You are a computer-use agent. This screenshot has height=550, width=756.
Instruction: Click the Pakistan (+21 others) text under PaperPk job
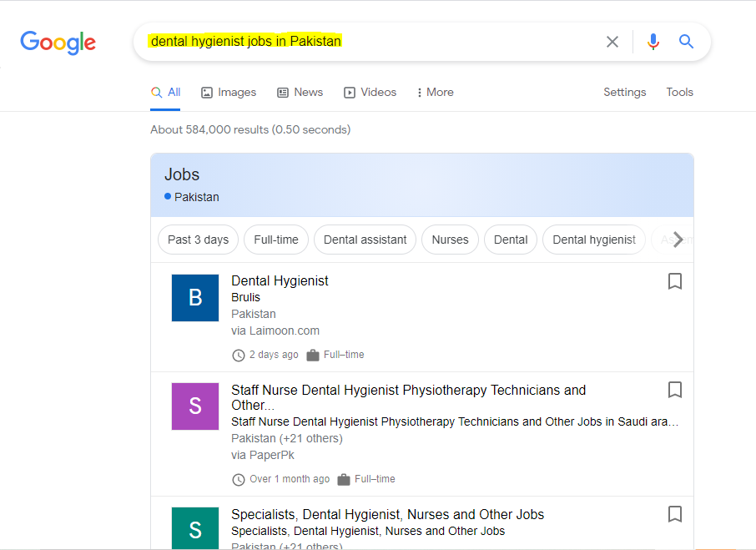tap(287, 439)
